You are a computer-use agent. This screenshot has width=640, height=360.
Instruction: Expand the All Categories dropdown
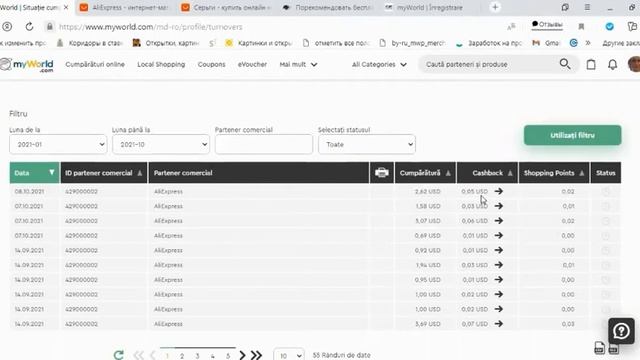[379, 64]
